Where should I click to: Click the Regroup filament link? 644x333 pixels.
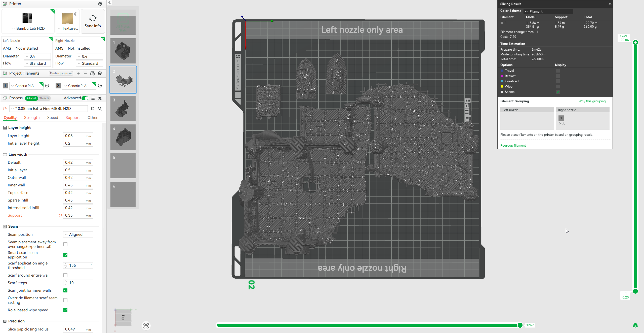pos(513,146)
